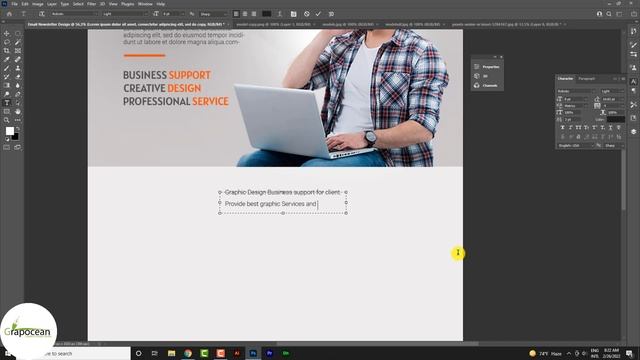Select the Pen tool
Viewport: 640px width, 360px height.
tap(18, 94)
